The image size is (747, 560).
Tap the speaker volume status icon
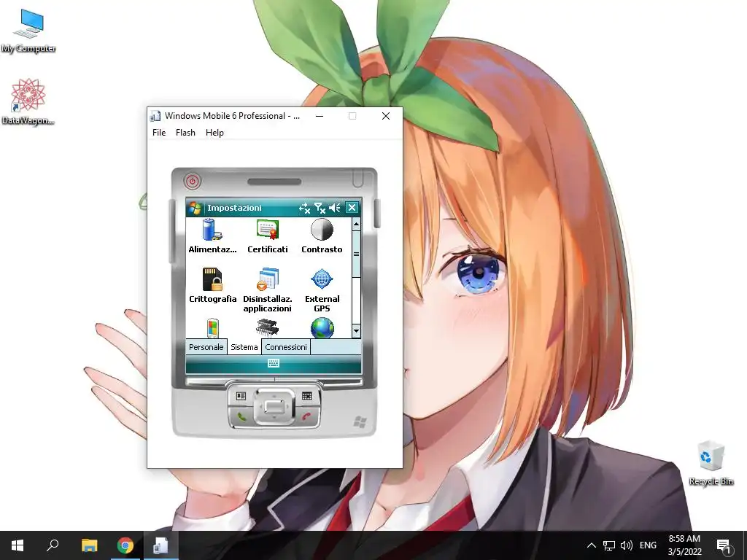[x=334, y=208]
